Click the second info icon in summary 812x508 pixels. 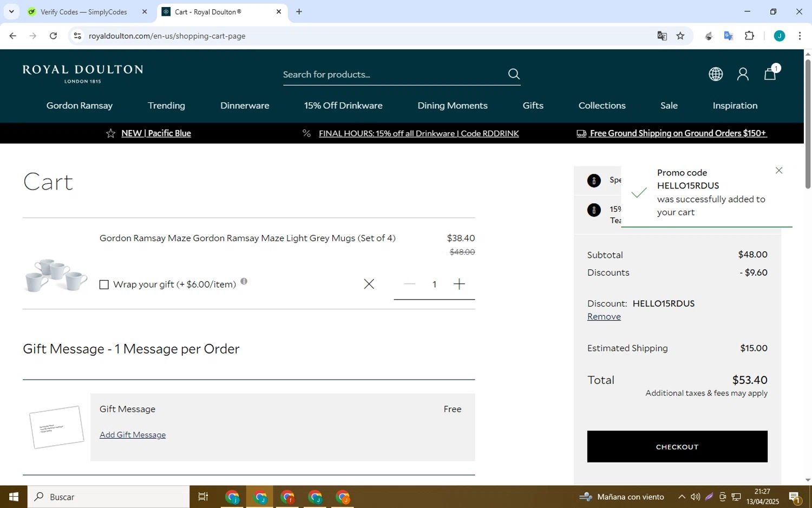pos(594,210)
